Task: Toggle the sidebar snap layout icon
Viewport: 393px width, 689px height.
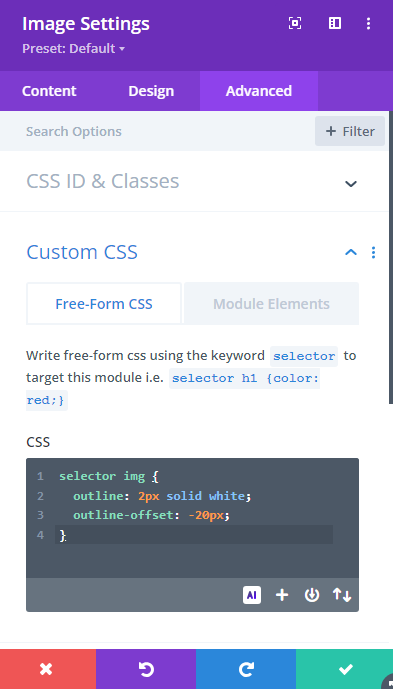Action: pyautogui.click(x=335, y=23)
